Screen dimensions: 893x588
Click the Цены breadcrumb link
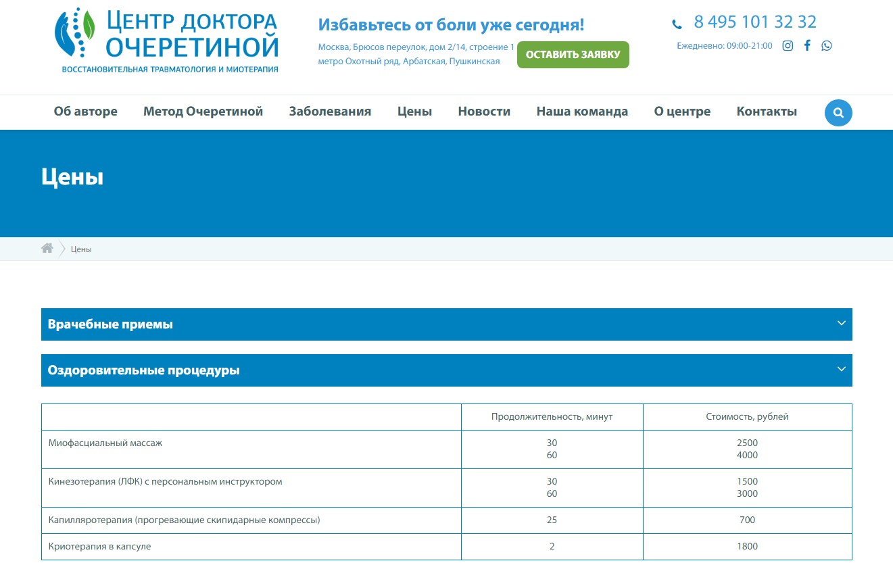coord(81,249)
